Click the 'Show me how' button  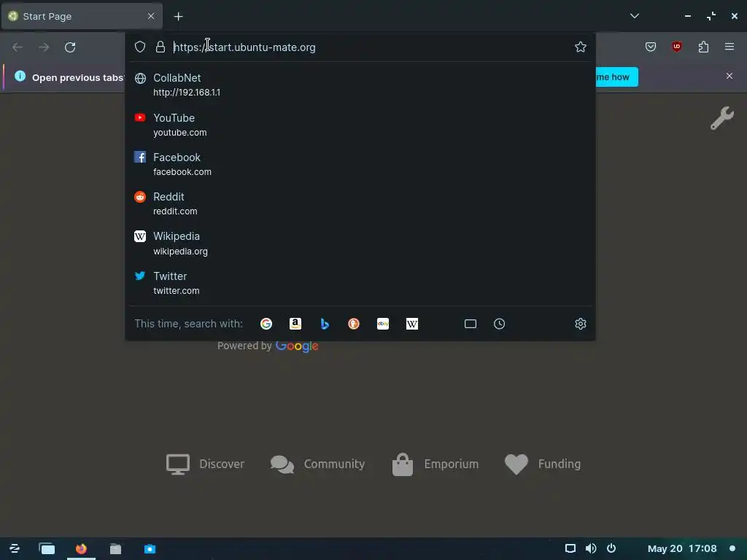click(x=616, y=77)
